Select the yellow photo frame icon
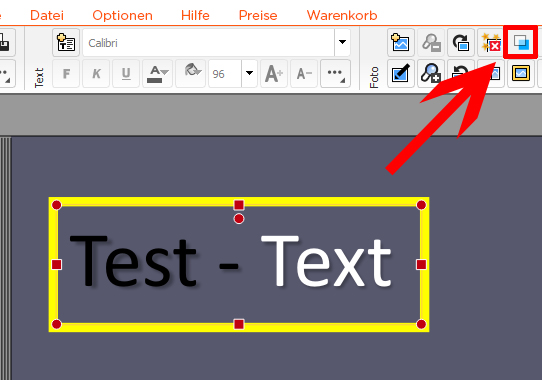The image size is (542, 380). point(521,73)
